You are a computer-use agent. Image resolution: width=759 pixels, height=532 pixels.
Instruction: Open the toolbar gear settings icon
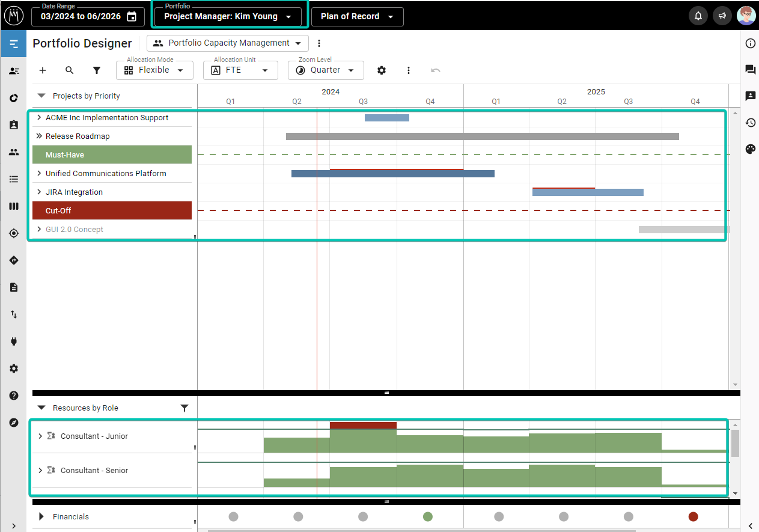point(382,70)
